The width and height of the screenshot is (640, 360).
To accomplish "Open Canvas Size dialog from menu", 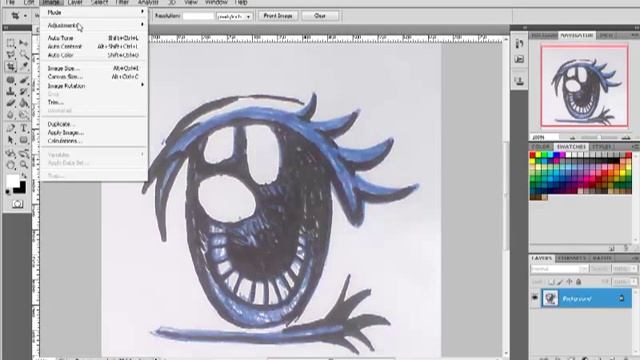I will tap(94, 77).
